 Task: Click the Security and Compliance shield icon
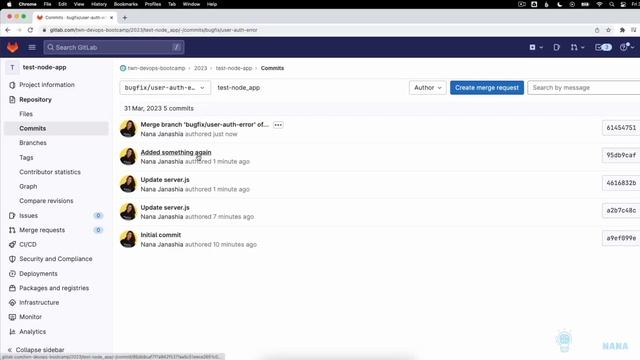click(12, 259)
